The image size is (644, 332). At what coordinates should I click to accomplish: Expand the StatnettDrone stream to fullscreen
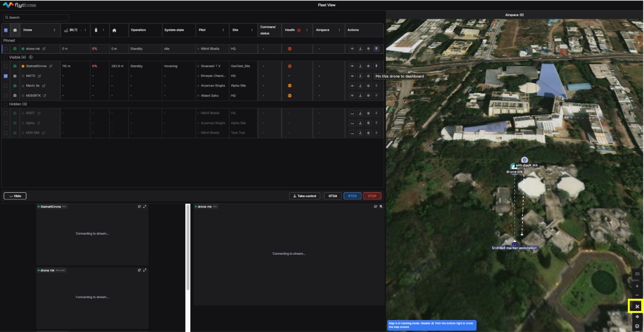pyautogui.click(x=144, y=206)
